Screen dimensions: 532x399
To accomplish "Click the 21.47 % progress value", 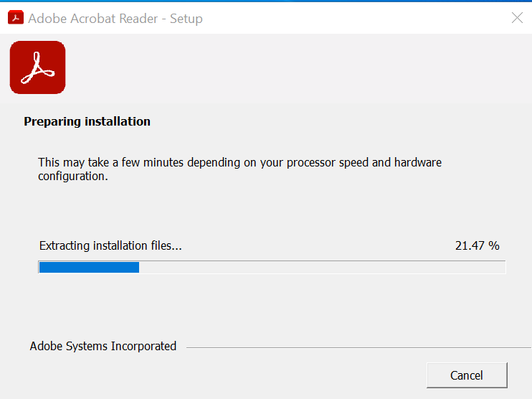I will click(x=477, y=245).
